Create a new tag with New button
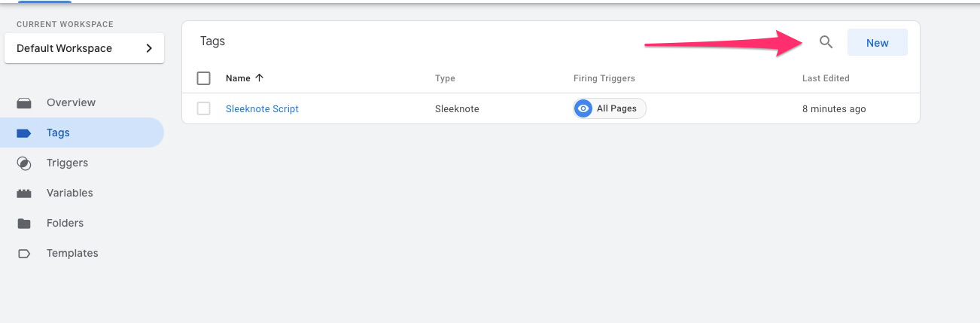This screenshot has width=980, height=323. pyautogui.click(x=878, y=43)
